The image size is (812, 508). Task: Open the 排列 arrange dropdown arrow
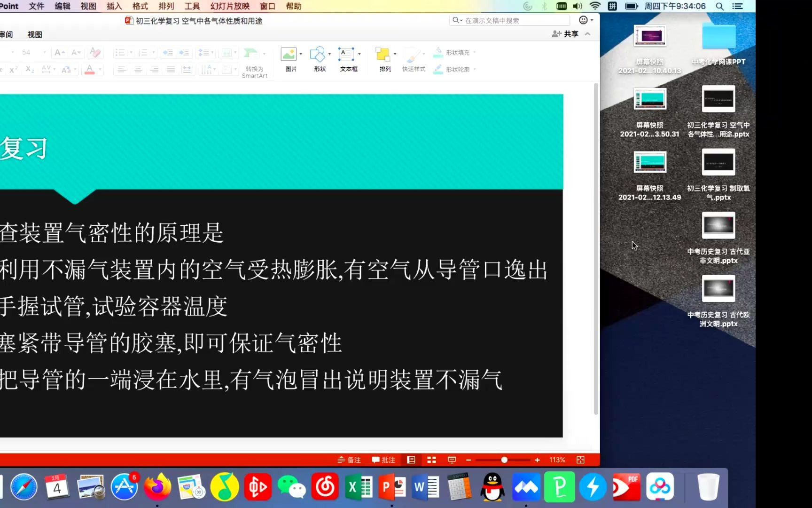pyautogui.click(x=395, y=53)
